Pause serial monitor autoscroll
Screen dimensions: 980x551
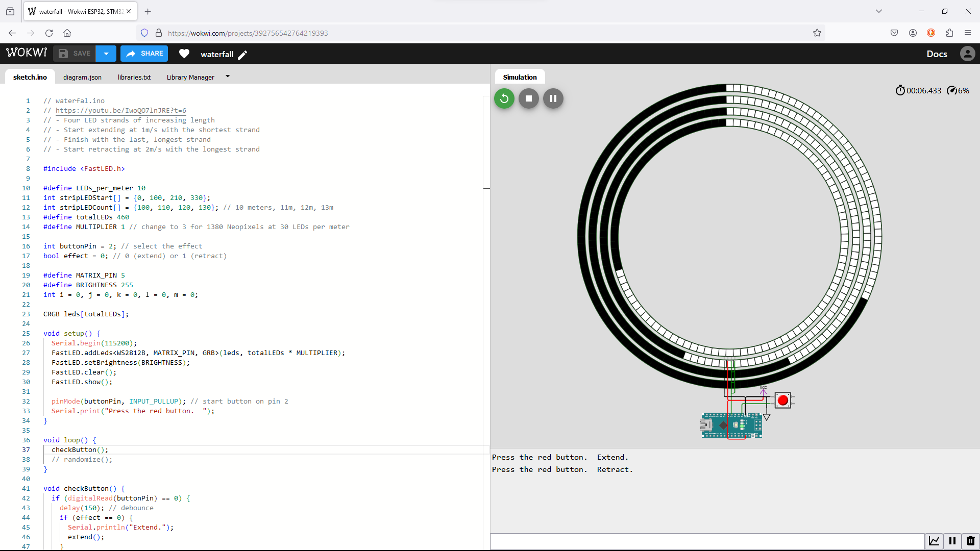[952, 541]
